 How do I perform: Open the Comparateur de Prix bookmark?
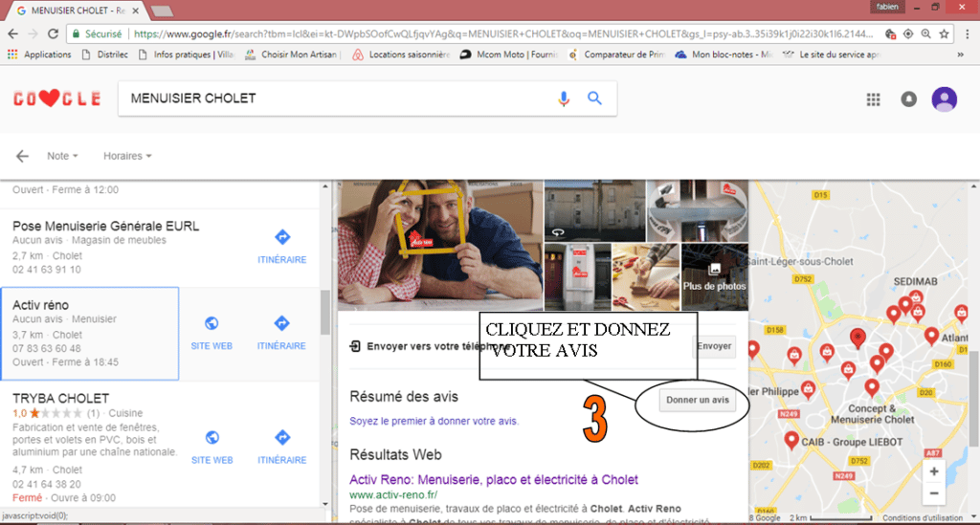coord(616,55)
